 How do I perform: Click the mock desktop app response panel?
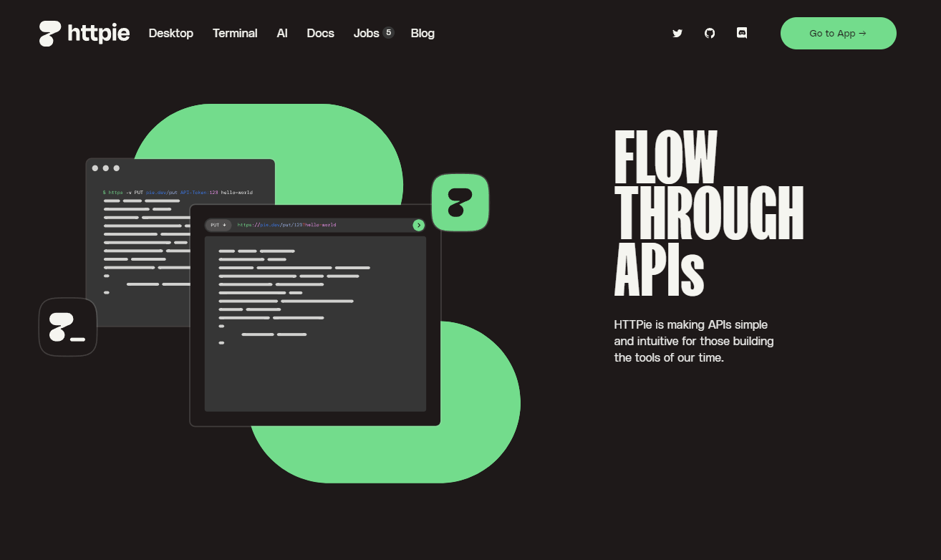click(x=315, y=324)
